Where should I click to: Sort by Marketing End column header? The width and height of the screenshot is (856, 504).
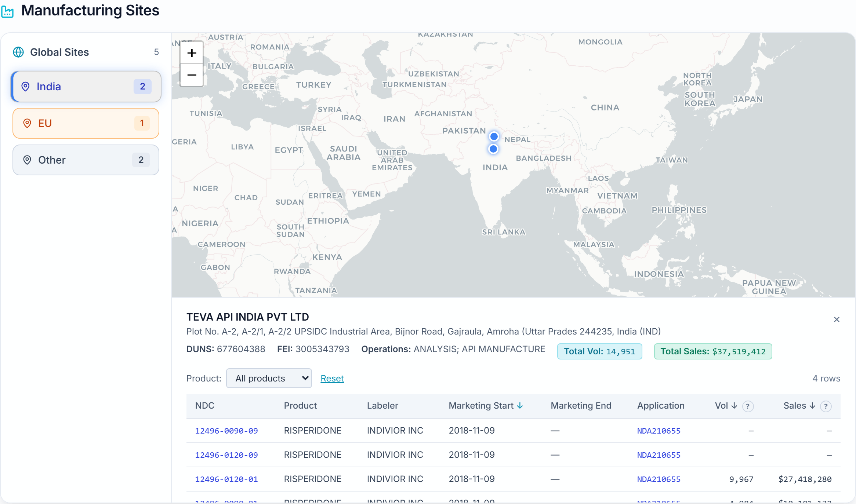coord(581,406)
